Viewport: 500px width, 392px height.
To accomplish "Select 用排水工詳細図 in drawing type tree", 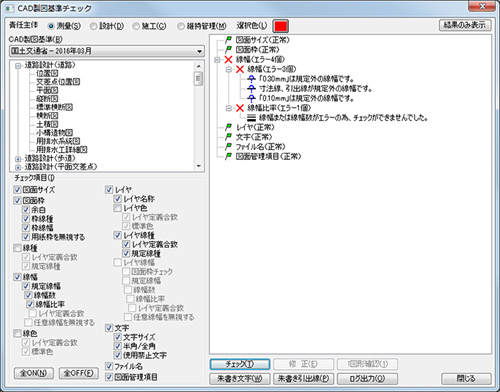I will (62, 150).
